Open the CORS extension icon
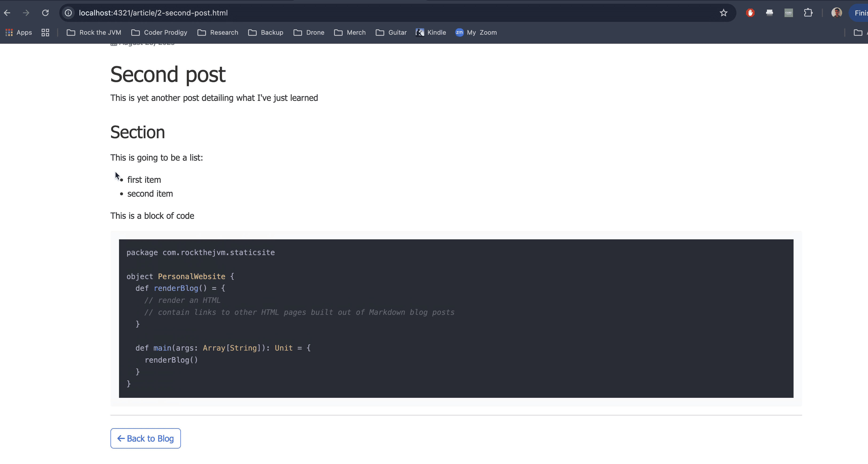Screen dimensions: 868x464 point(788,13)
